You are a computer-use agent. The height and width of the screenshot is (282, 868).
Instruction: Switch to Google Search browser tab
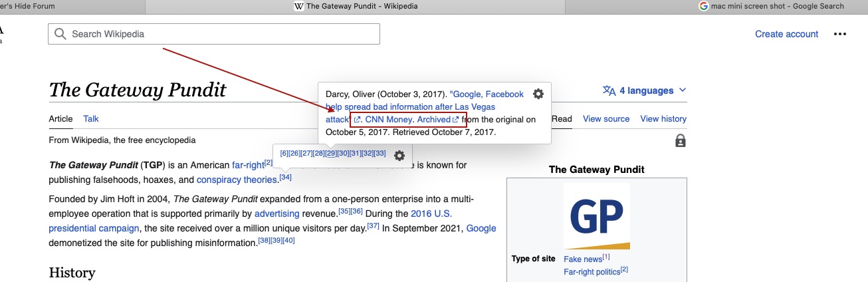771,6
